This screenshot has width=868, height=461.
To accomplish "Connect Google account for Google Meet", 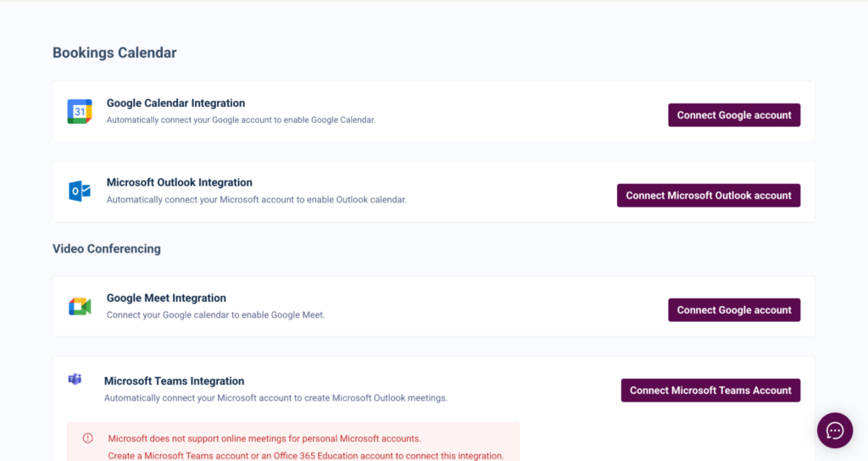I will point(734,310).
